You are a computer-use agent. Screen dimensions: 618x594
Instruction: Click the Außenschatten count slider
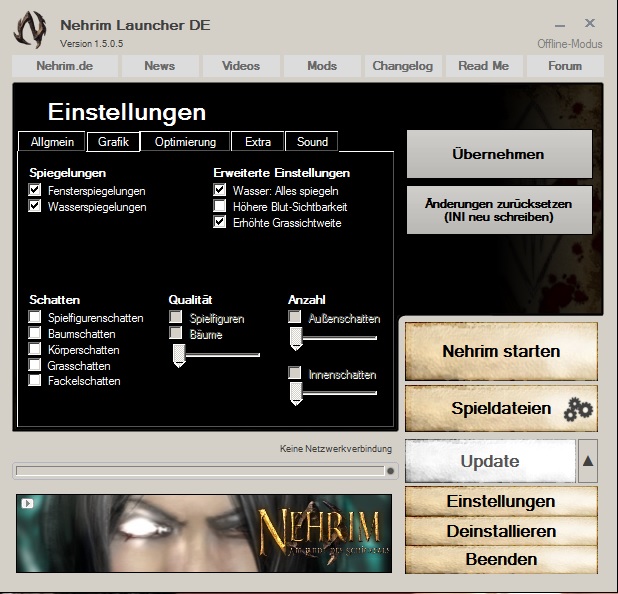click(333, 338)
